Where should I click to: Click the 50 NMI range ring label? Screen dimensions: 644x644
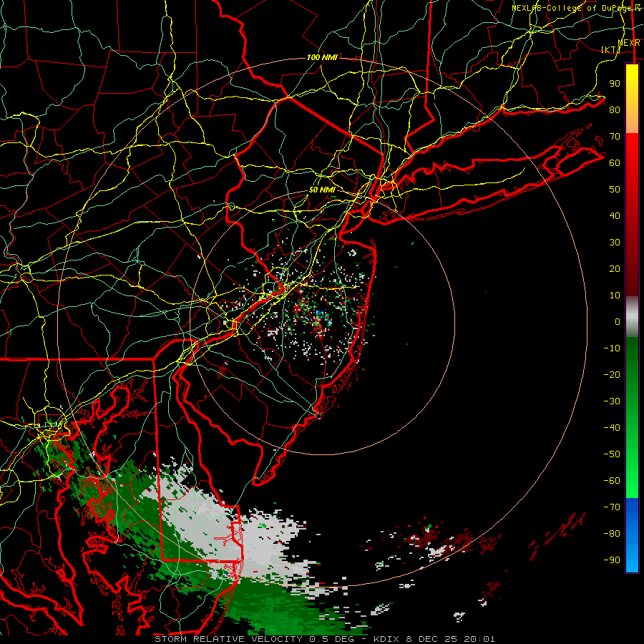click(322, 190)
